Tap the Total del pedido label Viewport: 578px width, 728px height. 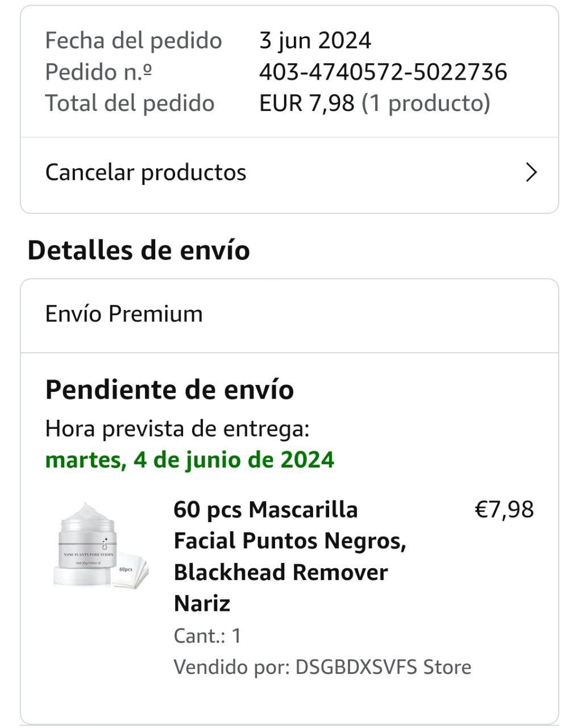click(130, 104)
